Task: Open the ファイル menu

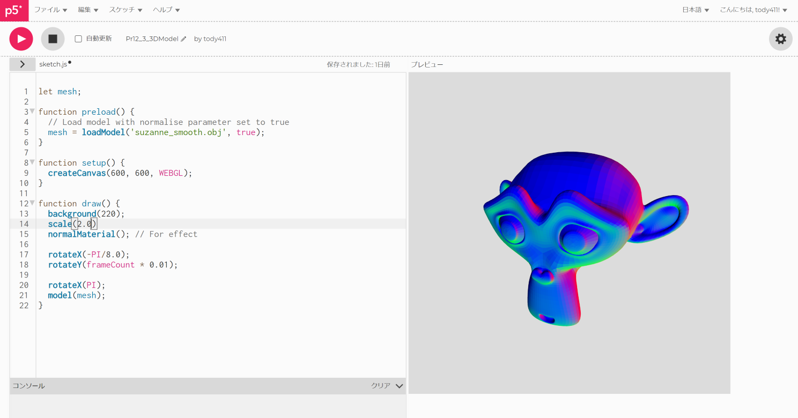Action: [50, 10]
